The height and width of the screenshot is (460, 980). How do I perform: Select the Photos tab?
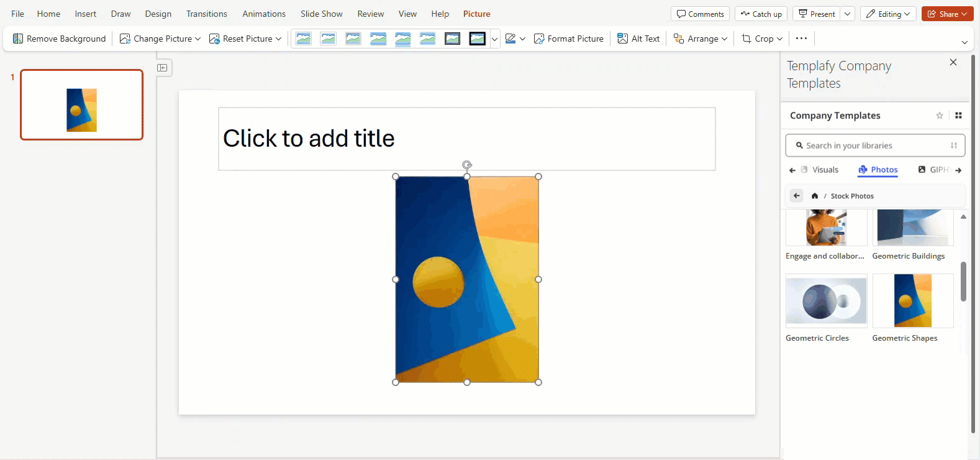click(878, 170)
